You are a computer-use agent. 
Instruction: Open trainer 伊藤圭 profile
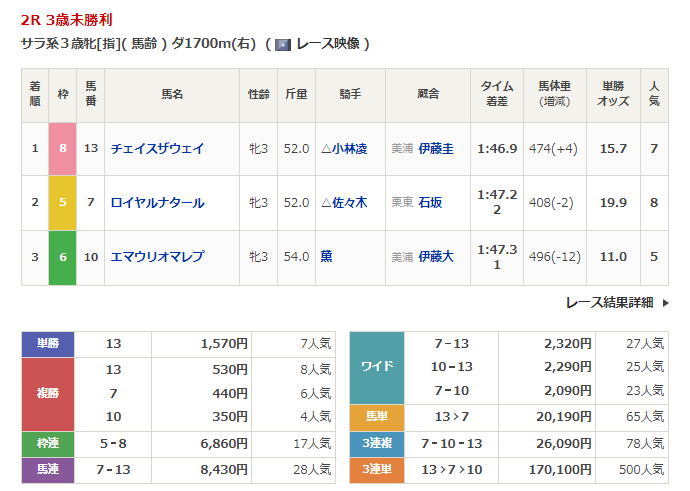pyautogui.click(x=436, y=148)
